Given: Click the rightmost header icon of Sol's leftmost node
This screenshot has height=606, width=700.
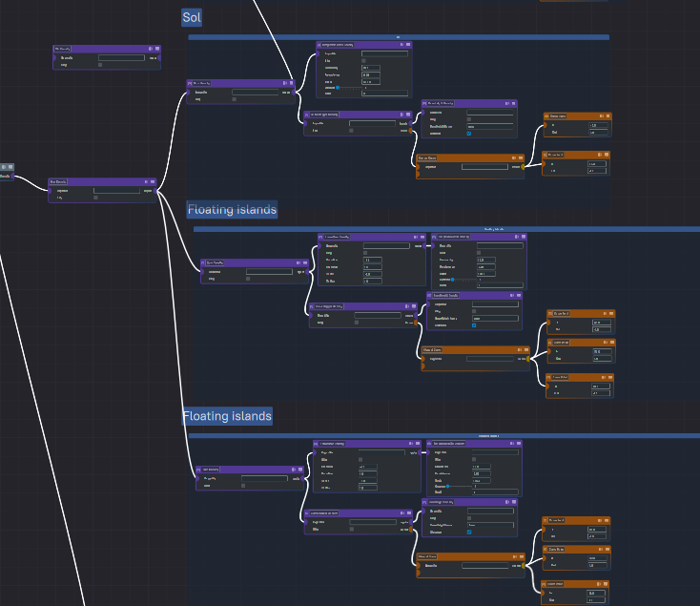Looking at the screenshot, I should (x=292, y=83).
